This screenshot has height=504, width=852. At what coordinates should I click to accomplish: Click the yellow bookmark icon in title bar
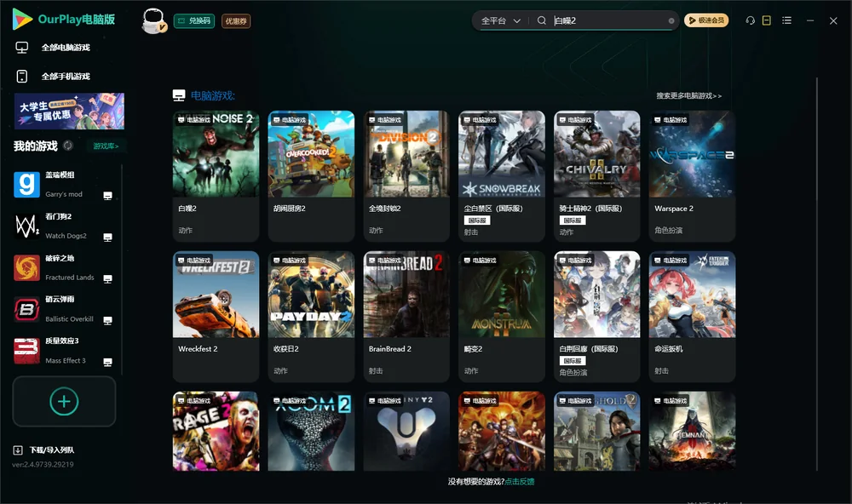[767, 20]
